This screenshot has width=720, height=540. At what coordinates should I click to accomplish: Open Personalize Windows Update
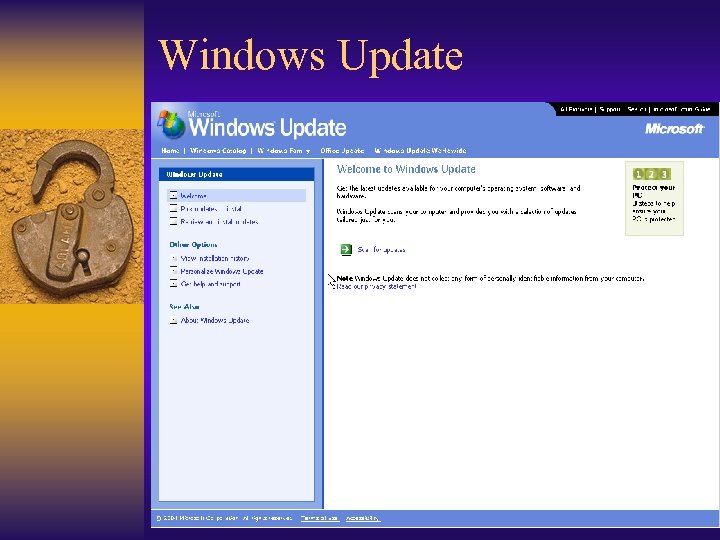[222, 271]
